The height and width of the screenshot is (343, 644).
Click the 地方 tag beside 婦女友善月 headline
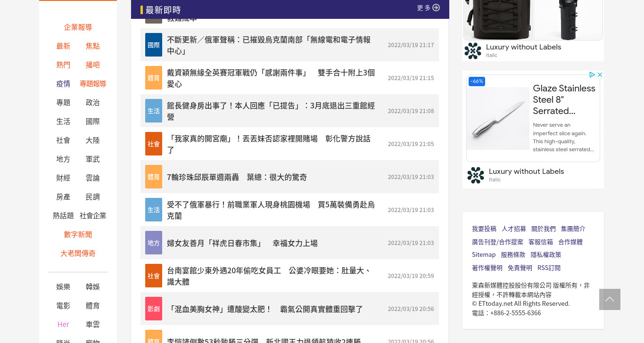[154, 243]
